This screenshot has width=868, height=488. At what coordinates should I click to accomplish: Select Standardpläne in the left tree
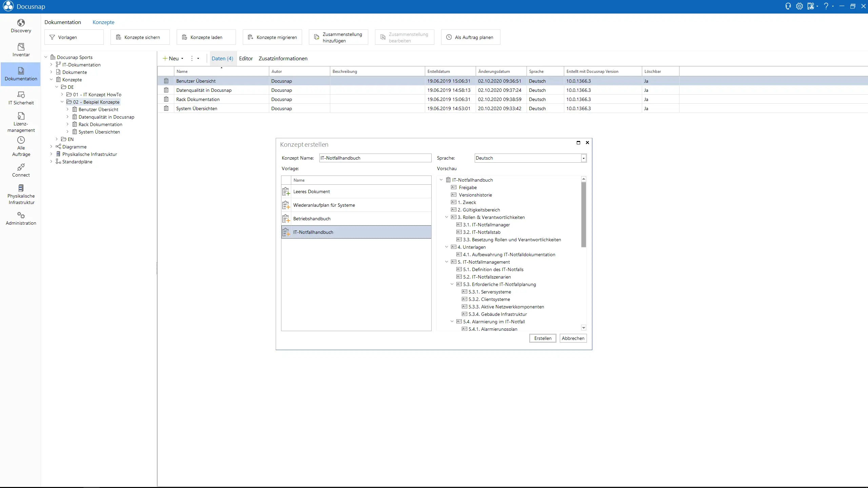pyautogui.click(x=77, y=162)
